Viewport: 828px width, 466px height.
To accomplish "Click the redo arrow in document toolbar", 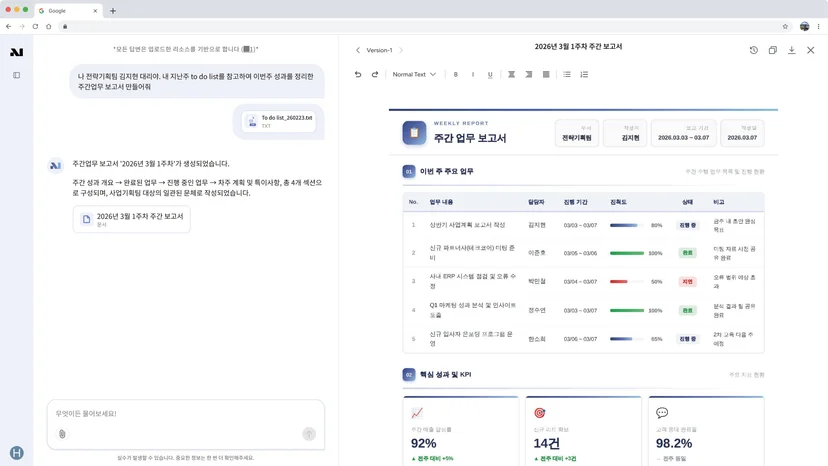I will pos(375,74).
